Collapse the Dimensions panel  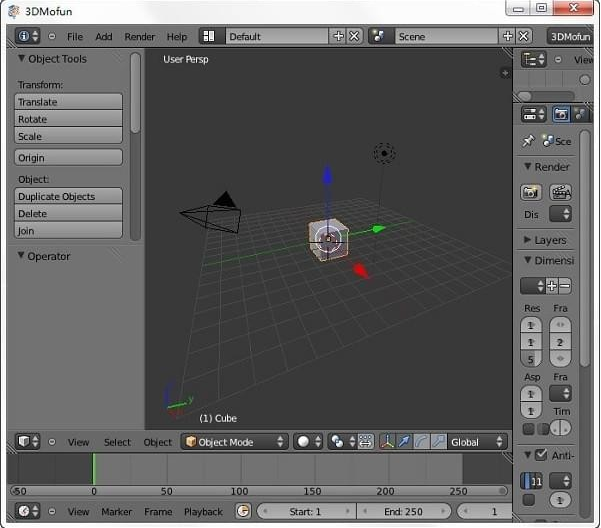528,260
